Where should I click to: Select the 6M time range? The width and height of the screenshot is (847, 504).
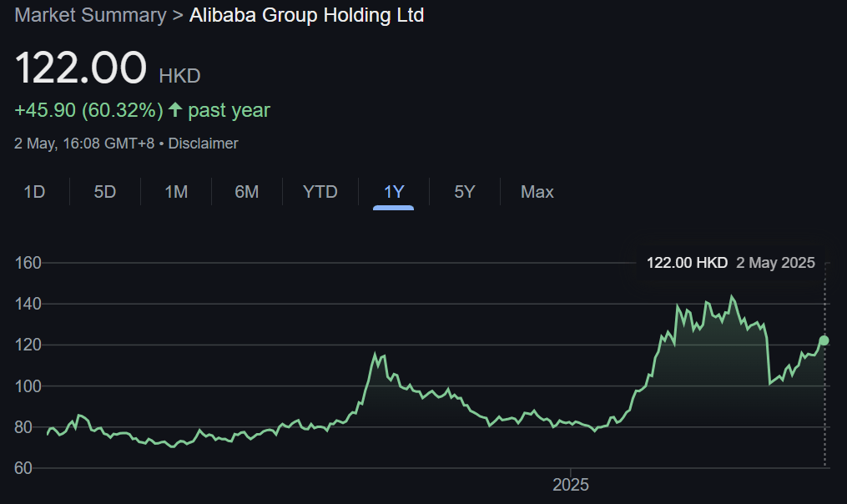pos(247,192)
